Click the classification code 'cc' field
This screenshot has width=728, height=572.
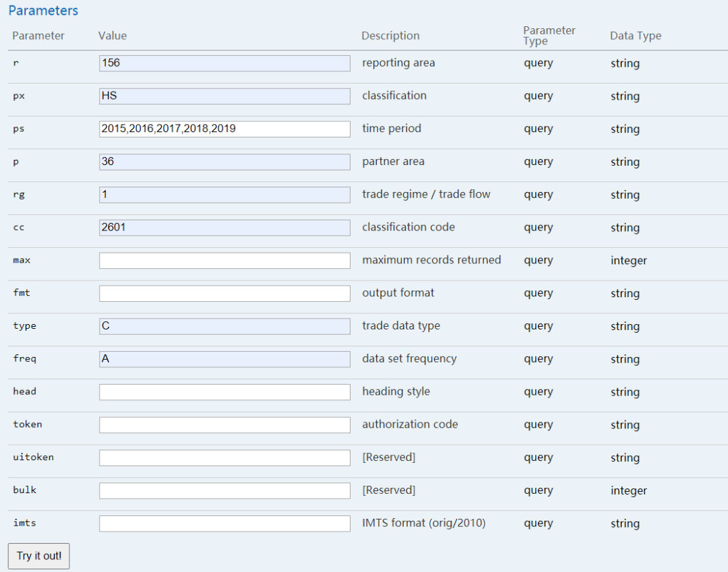[x=224, y=228]
